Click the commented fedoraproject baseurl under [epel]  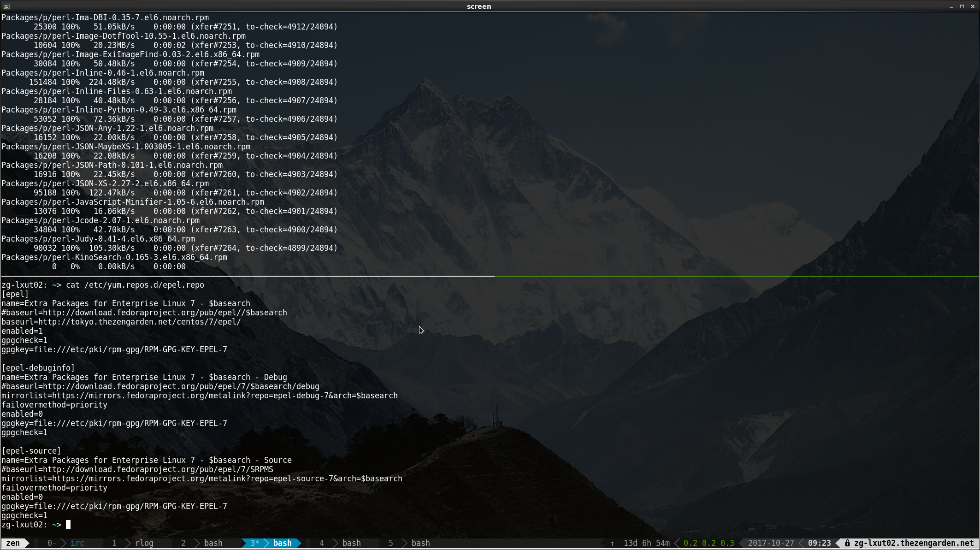click(x=144, y=313)
